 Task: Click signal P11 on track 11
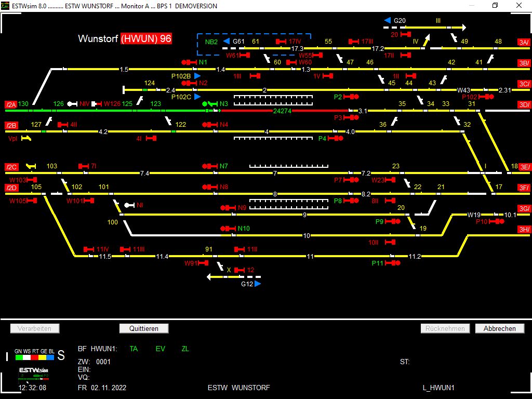coord(392,263)
